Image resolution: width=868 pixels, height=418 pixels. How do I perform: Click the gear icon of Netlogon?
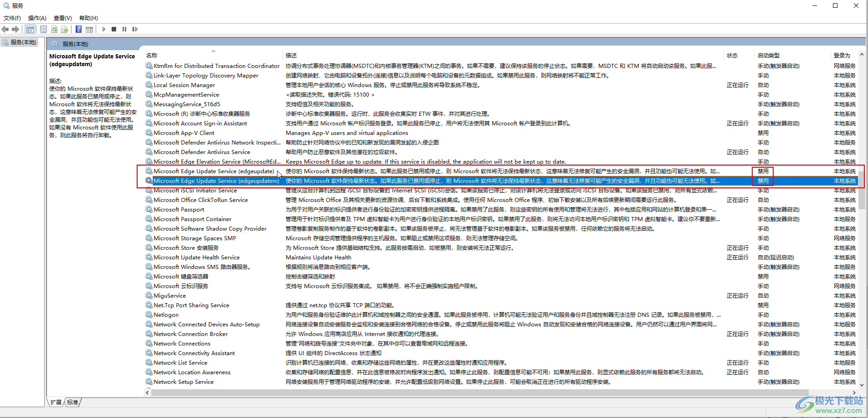click(149, 315)
